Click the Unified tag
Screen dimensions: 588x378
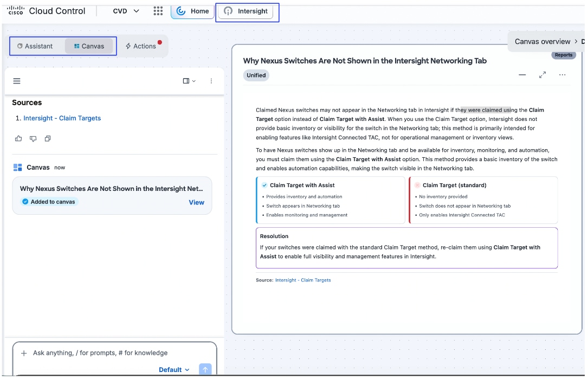pos(256,75)
